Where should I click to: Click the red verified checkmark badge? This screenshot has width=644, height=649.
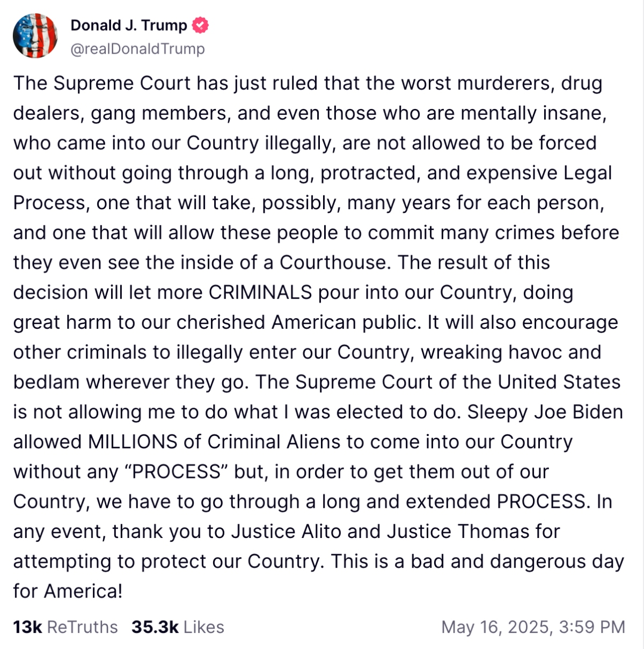pos(201,25)
